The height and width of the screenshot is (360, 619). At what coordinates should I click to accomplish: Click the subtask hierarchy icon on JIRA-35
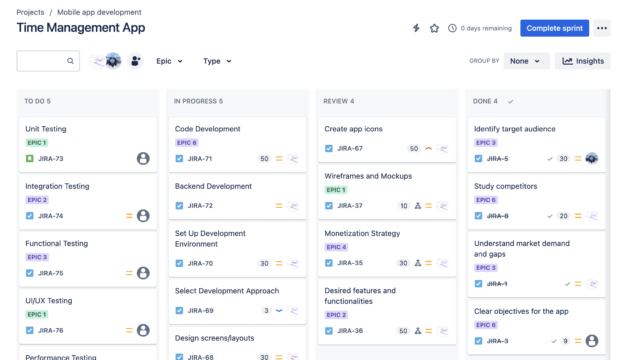tap(418, 263)
